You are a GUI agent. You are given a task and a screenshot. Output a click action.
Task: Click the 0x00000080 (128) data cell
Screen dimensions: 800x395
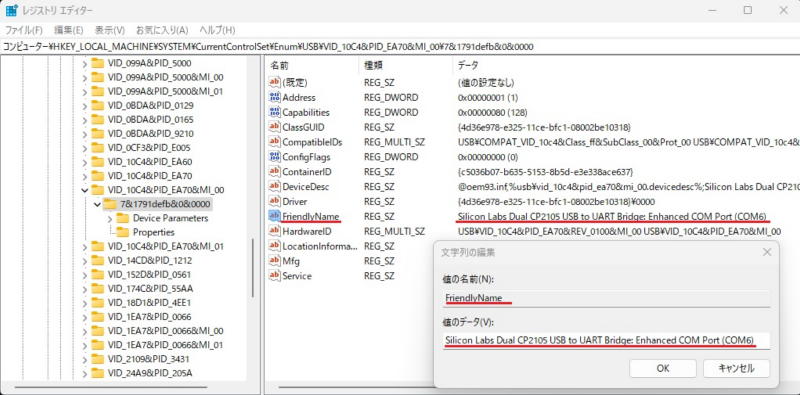(492, 112)
